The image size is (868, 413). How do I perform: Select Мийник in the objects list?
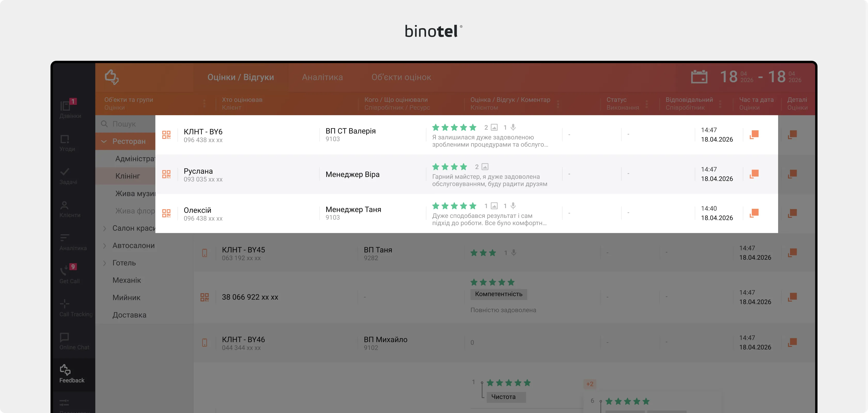126,298
